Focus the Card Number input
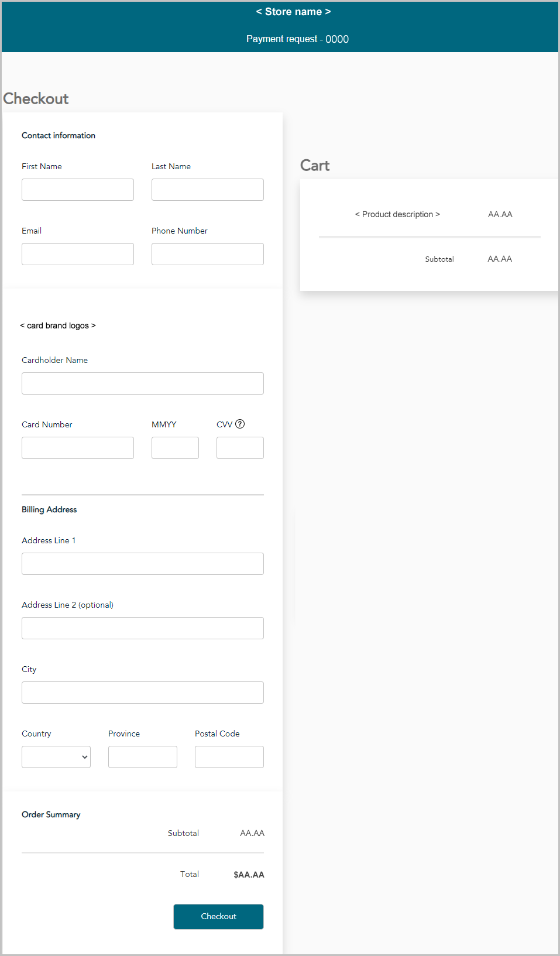 point(78,448)
